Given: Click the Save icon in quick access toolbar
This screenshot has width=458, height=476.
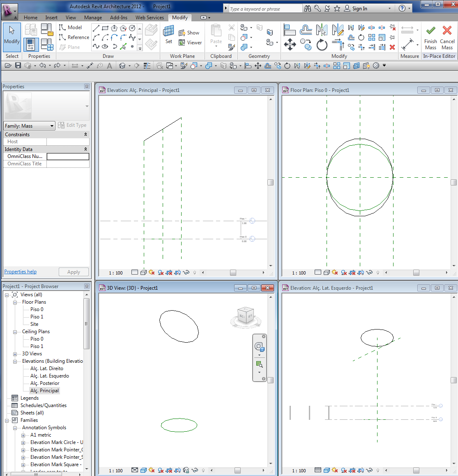Looking at the screenshot, I should [x=18, y=66].
